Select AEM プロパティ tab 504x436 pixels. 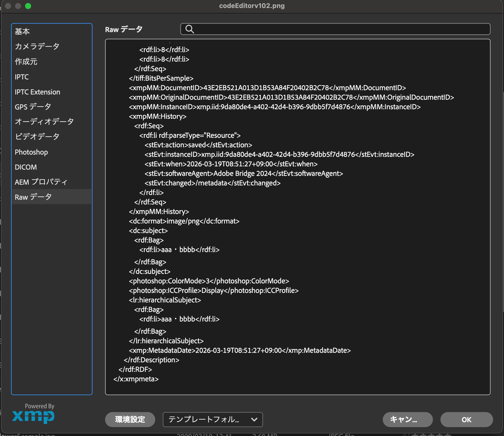pyautogui.click(x=41, y=182)
